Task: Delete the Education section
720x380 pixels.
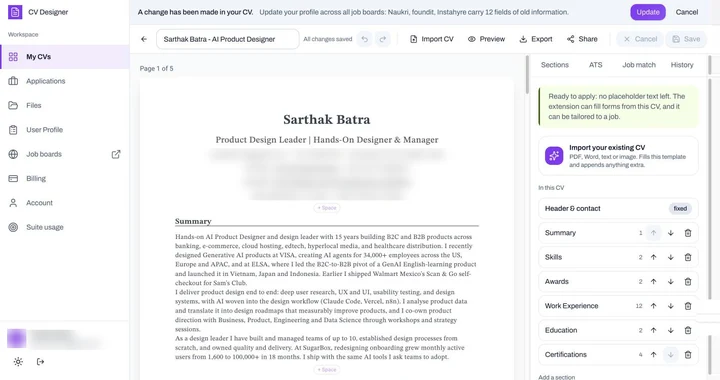Action: coord(688,330)
